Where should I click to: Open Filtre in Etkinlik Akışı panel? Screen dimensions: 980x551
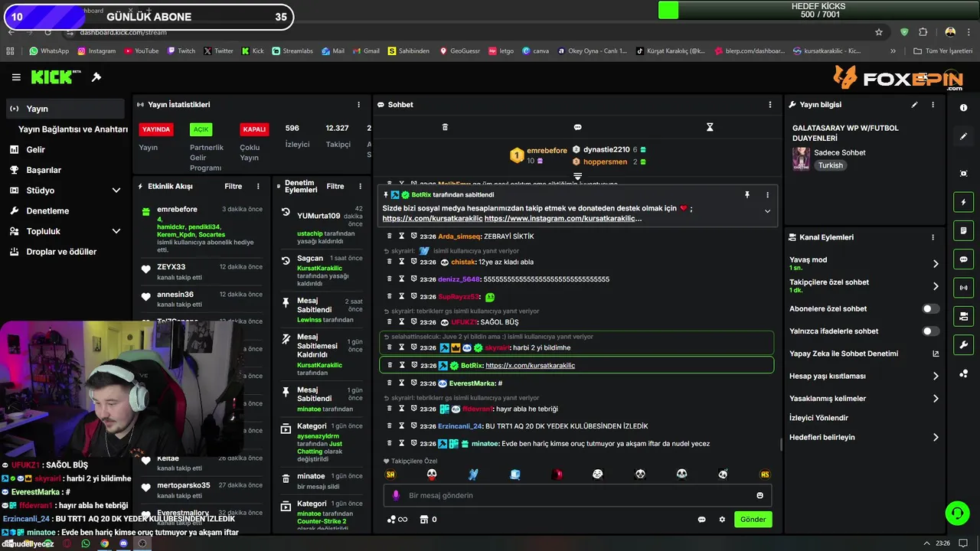pos(233,187)
